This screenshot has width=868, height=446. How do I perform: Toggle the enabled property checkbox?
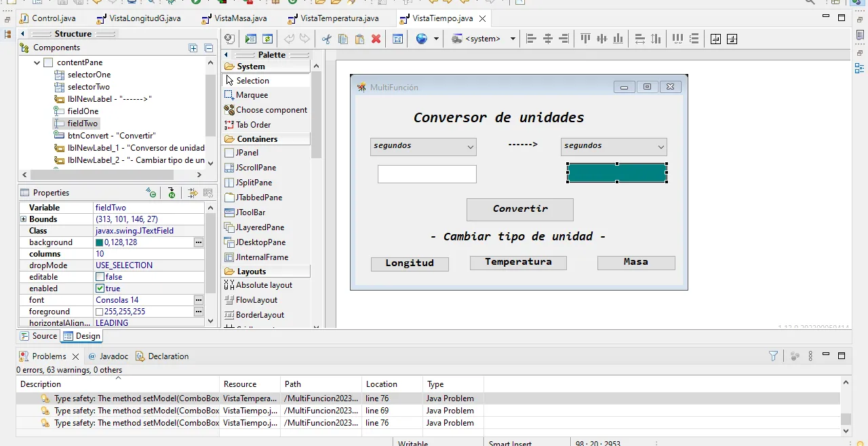click(100, 289)
